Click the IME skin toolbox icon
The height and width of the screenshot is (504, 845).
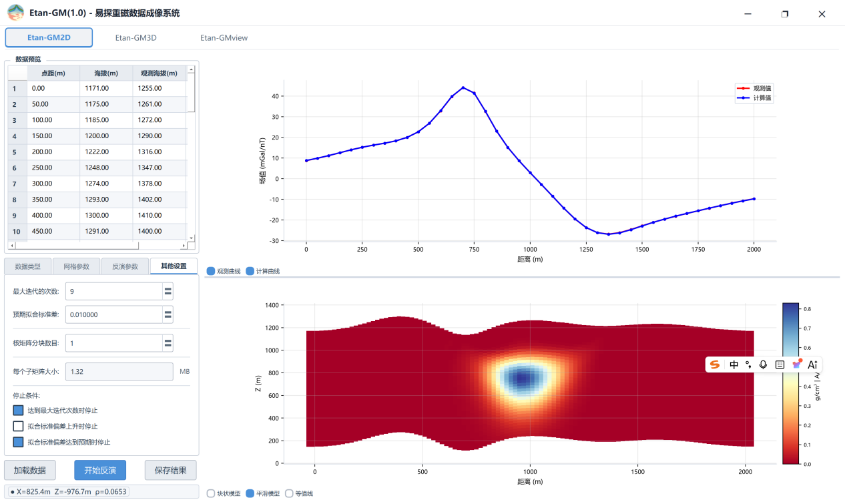(796, 364)
